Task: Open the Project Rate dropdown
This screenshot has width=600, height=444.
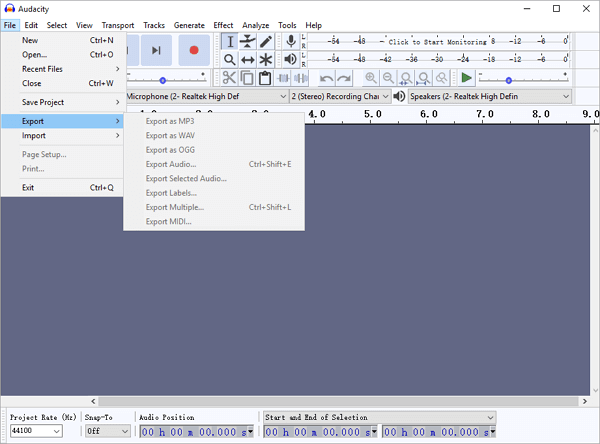Action: (35, 431)
